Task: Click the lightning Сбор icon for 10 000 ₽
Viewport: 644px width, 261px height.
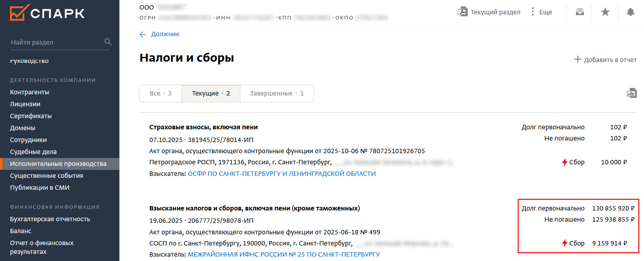Action: pos(564,162)
